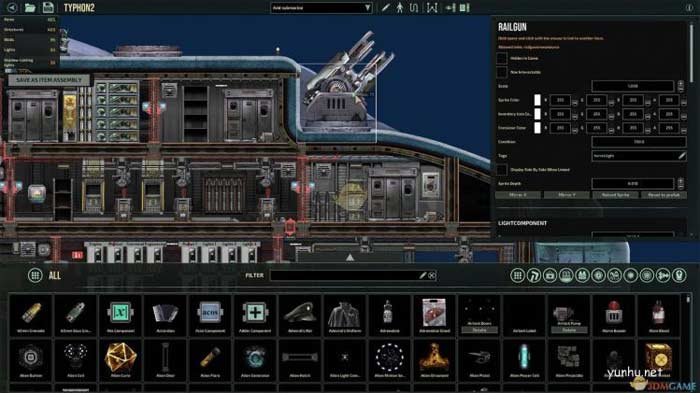700x393 pixels.
Task: Open submarine file with folder icon
Action: [30, 8]
